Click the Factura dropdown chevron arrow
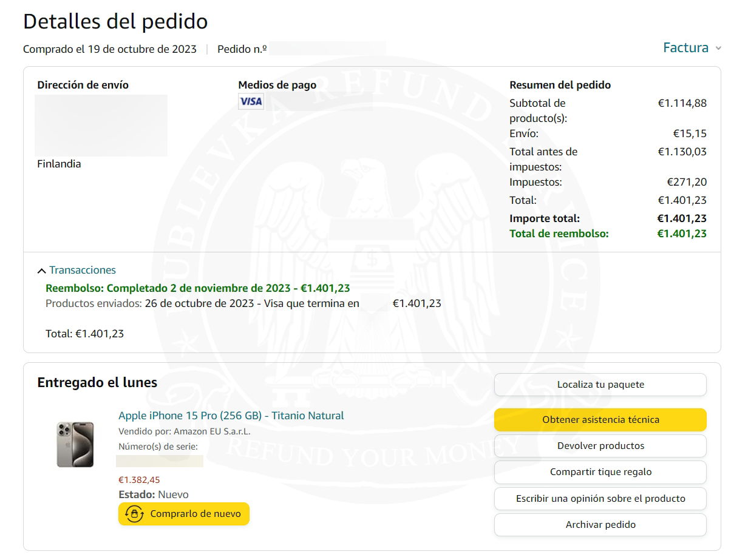Screen dimensions: 748x560 [x=718, y=49]
